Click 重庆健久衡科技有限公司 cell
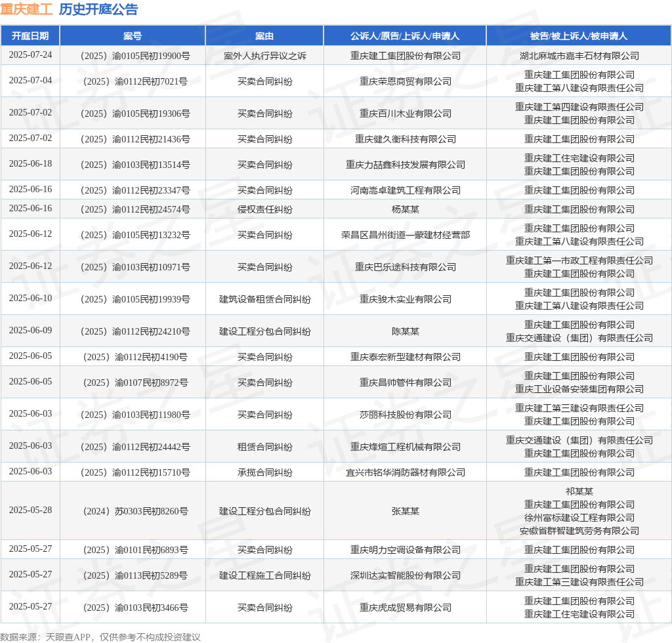 406,139
